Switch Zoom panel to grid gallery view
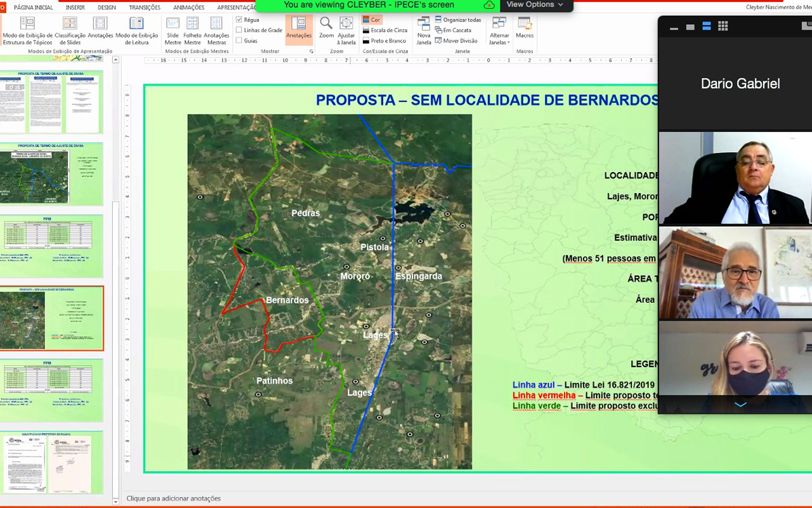This screenshot has height=508, width=812. coord(723,27)
